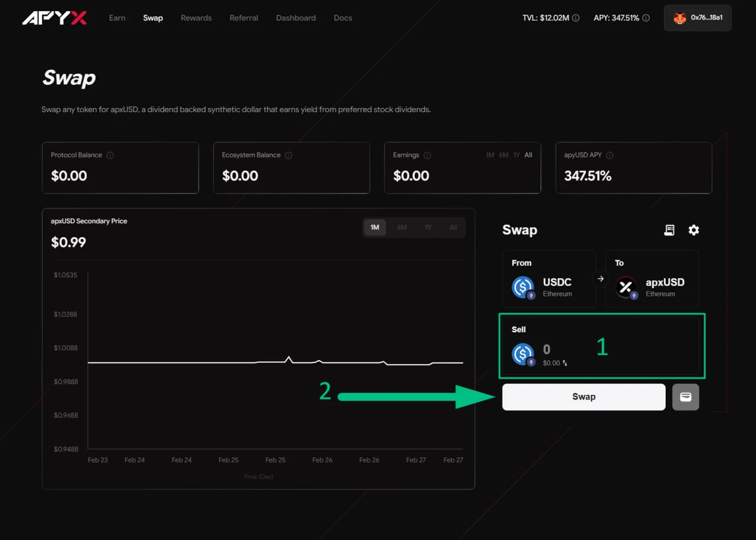Open swap settings gear icon

click(x=693, y=230)
